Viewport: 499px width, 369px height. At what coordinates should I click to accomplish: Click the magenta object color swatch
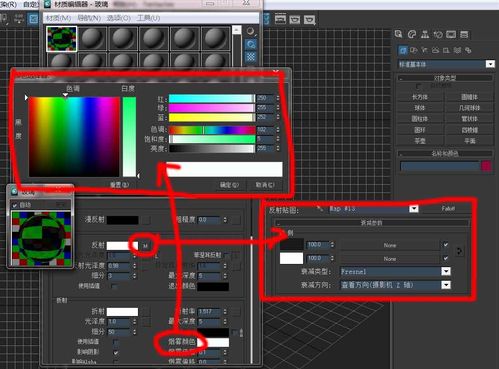(486, 166)
